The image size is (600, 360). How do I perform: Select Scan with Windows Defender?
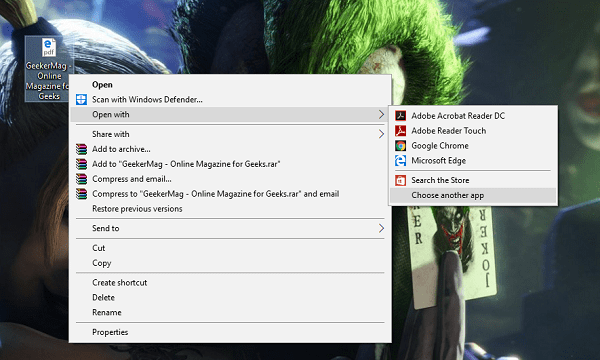tap(230, 99)
